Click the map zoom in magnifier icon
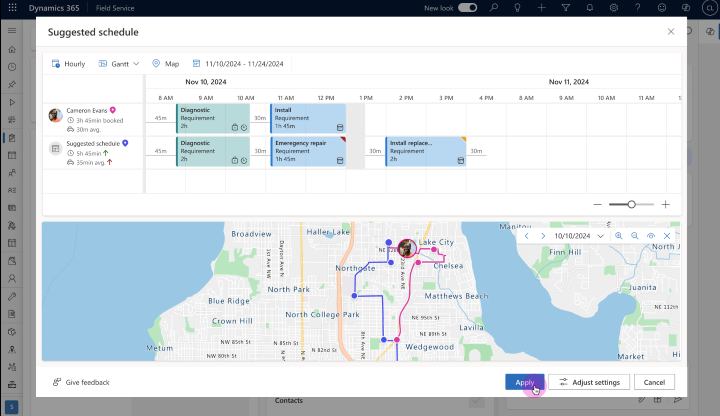Viewport: 720px width, 416px height. [x=619, y=236]
